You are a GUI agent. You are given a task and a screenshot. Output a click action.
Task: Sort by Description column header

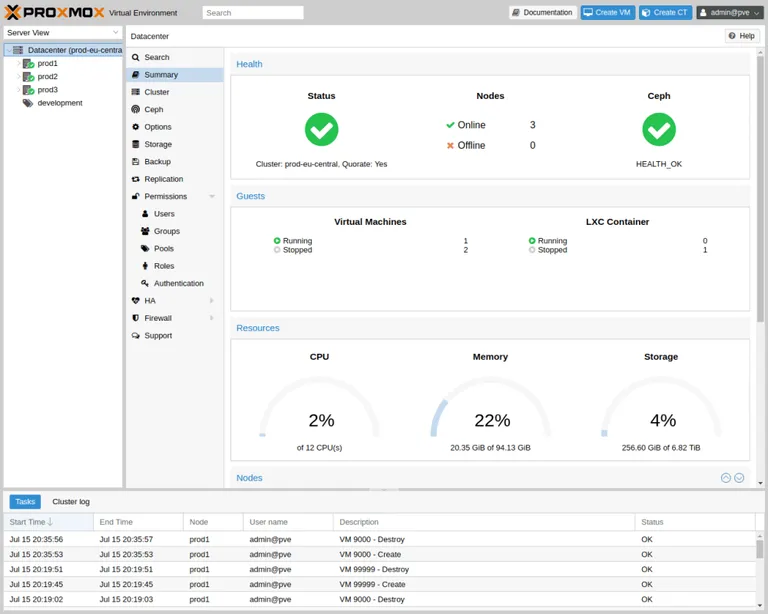(x=484, y=522)
